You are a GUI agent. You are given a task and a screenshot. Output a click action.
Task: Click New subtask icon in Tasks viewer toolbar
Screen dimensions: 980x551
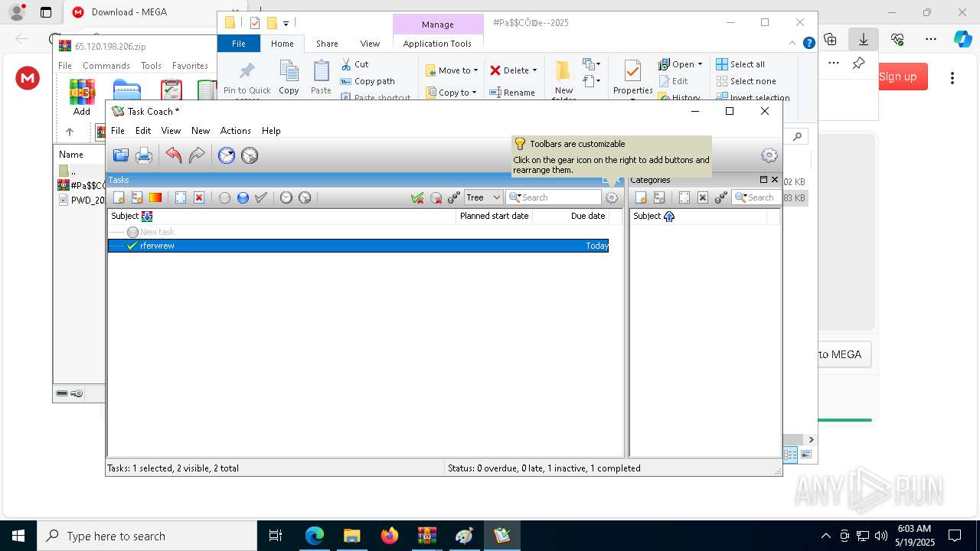(137, 197)
